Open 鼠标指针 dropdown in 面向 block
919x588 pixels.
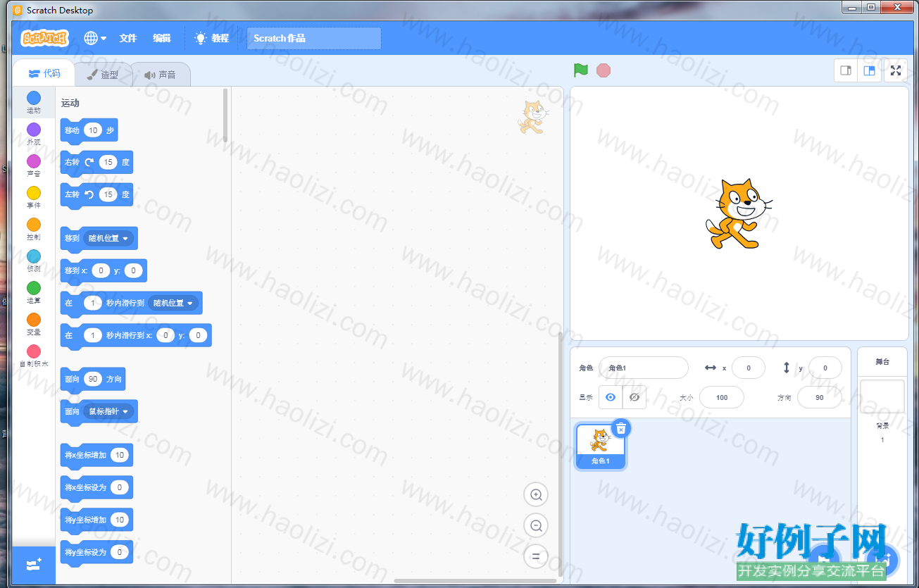click(108, 411)
